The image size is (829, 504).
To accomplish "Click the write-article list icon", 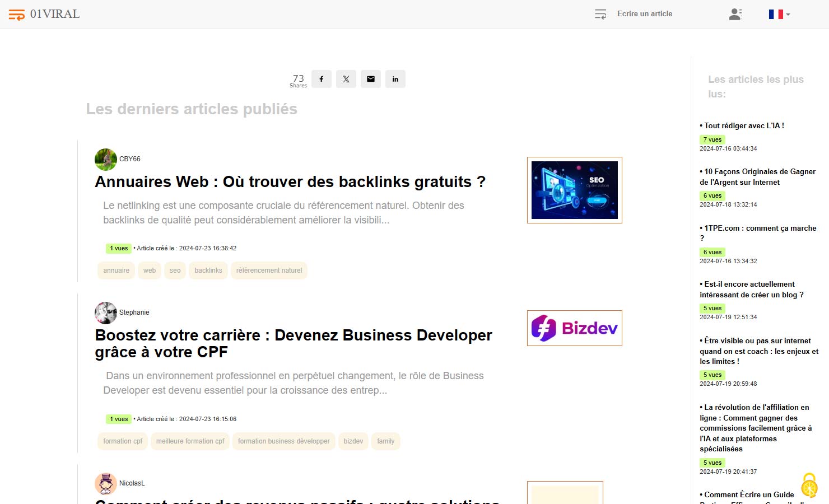I will [600, 14].
